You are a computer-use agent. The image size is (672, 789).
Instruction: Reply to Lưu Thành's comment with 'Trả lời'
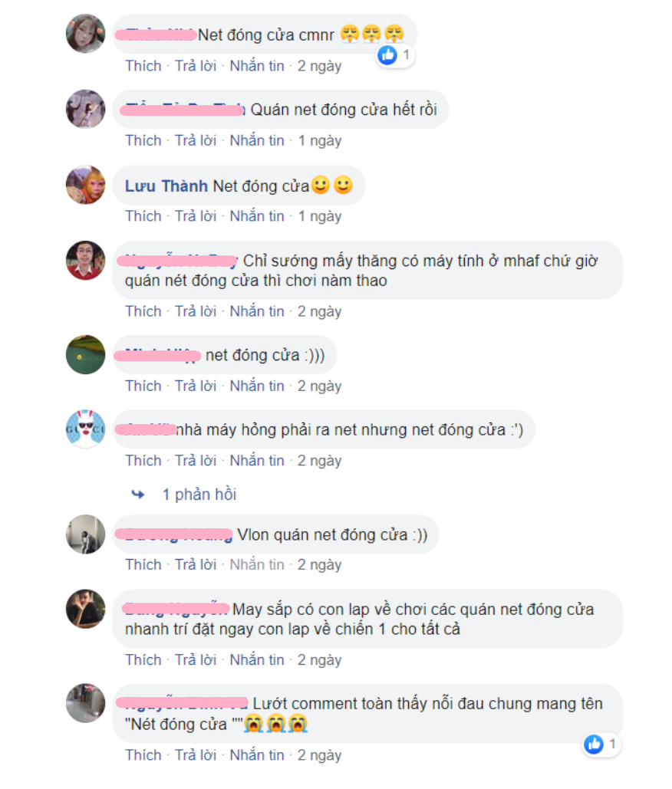(196, 216)
